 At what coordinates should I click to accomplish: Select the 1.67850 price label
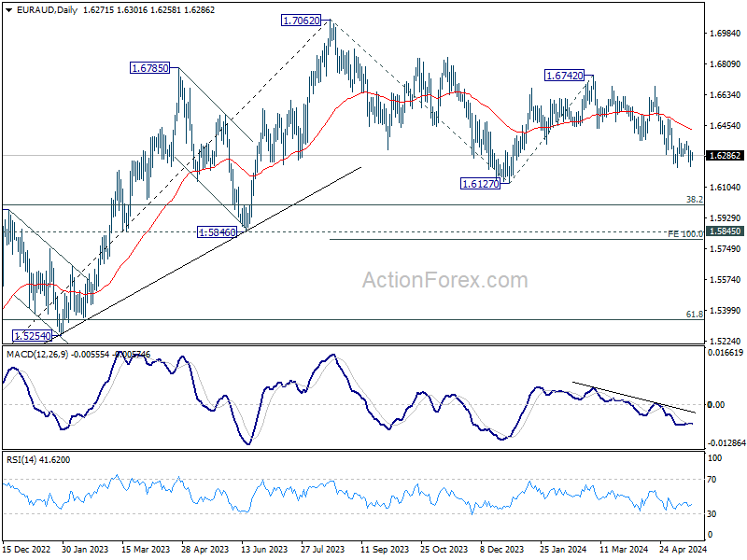[x=150, y=68]
